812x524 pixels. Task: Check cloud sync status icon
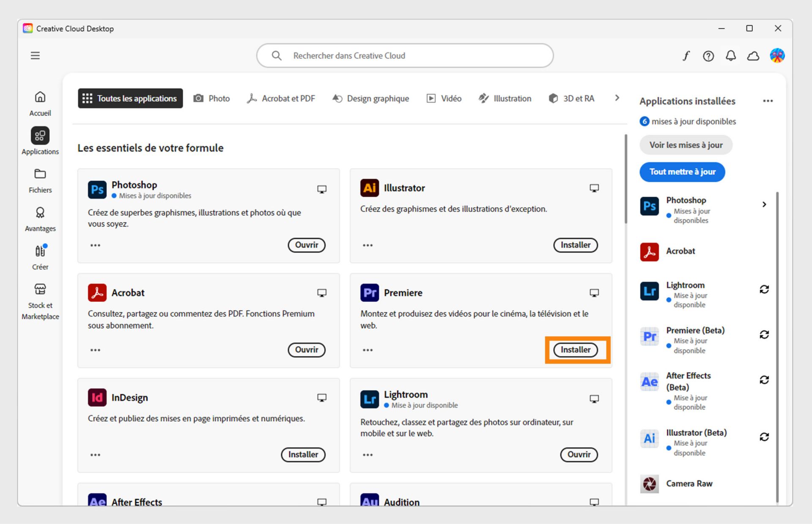click(x=753, y=56)
